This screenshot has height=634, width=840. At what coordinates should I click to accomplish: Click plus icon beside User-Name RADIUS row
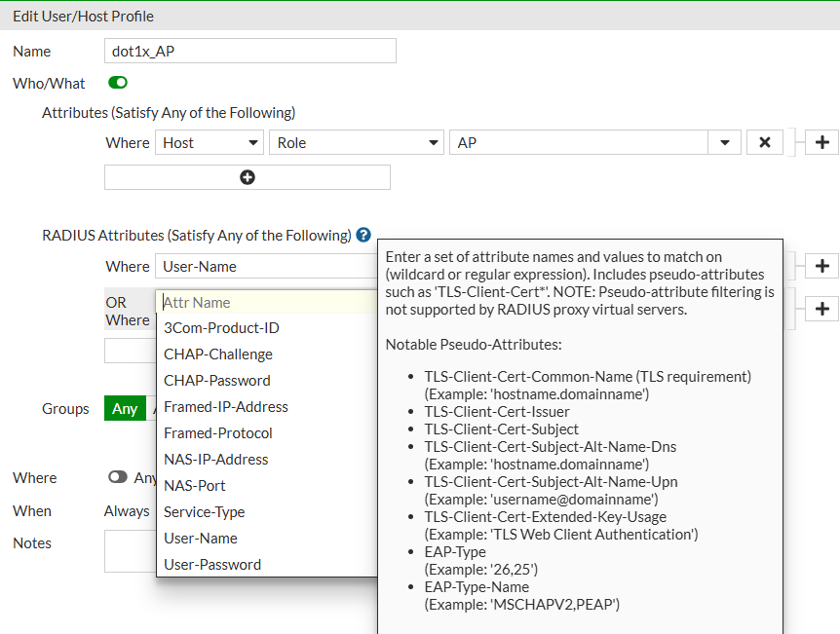click(821, 266)
